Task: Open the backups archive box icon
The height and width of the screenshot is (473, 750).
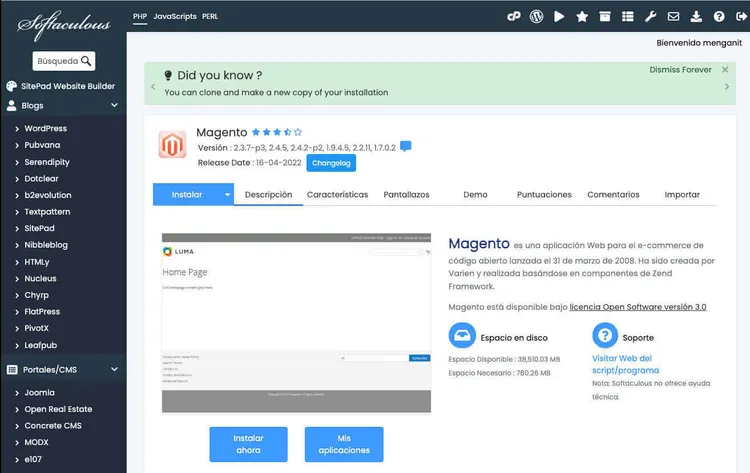Action: (605, 17)
